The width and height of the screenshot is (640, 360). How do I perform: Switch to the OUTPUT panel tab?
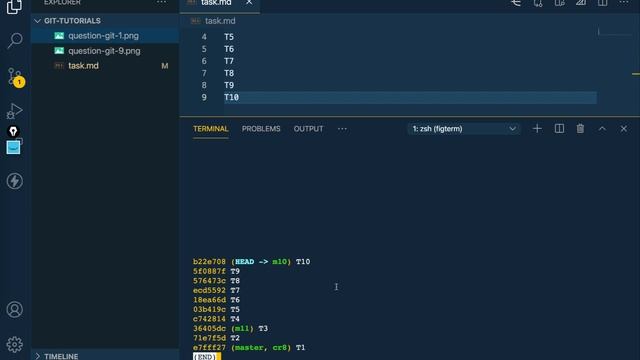pyautogui.click(x=308, y=129)
